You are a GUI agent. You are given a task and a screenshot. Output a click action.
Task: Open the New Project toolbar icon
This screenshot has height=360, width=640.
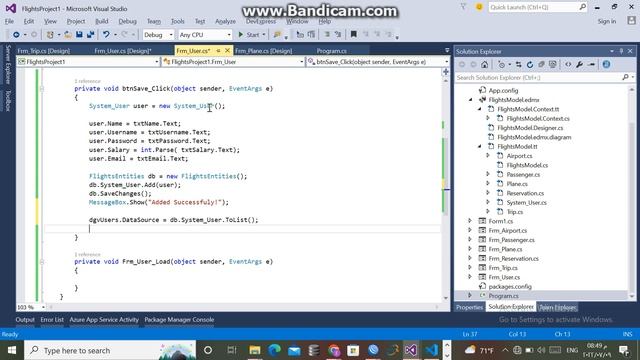click(50, 35)
